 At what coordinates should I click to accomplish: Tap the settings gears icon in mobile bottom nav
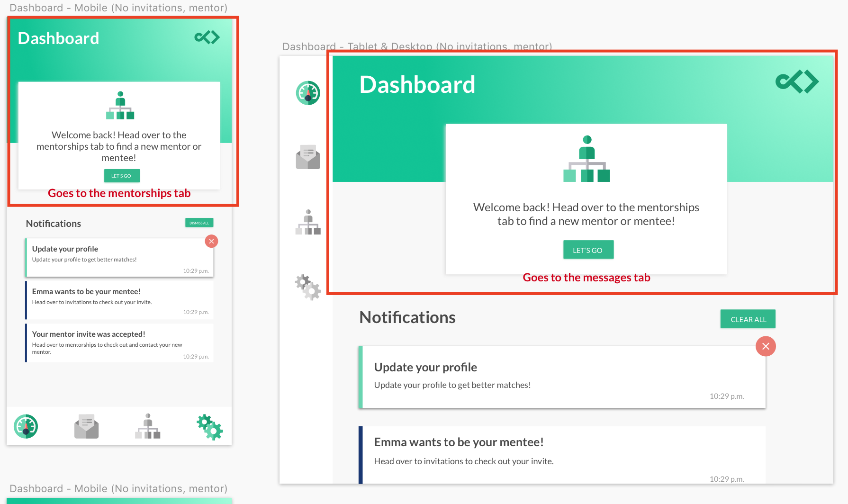point(209,426)
